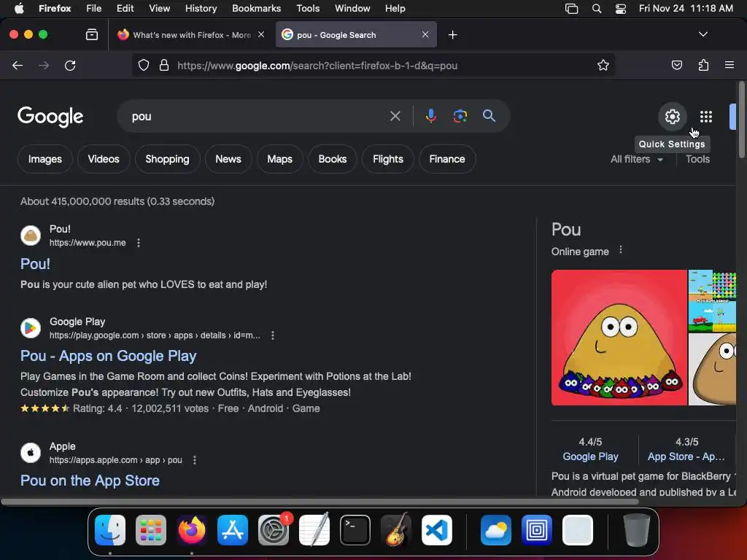
Task: Filter results by Books
Action: coord(333,159)
